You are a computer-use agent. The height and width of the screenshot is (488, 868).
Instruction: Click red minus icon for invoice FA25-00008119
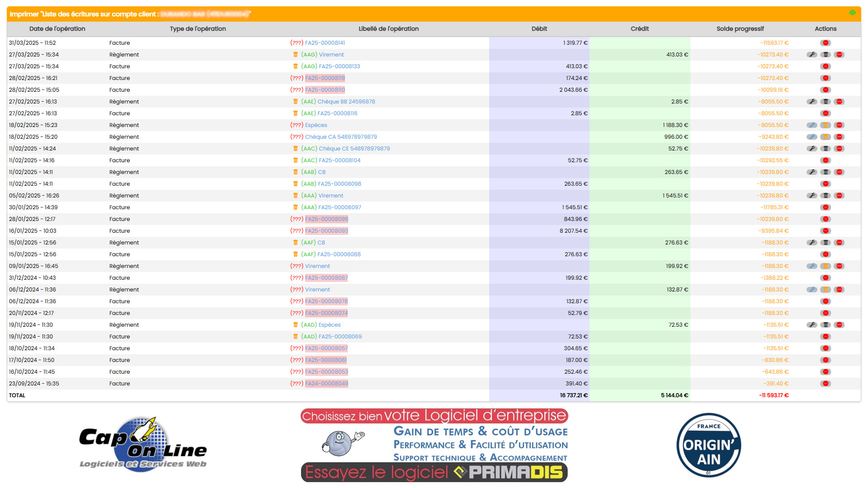[826, 78]
